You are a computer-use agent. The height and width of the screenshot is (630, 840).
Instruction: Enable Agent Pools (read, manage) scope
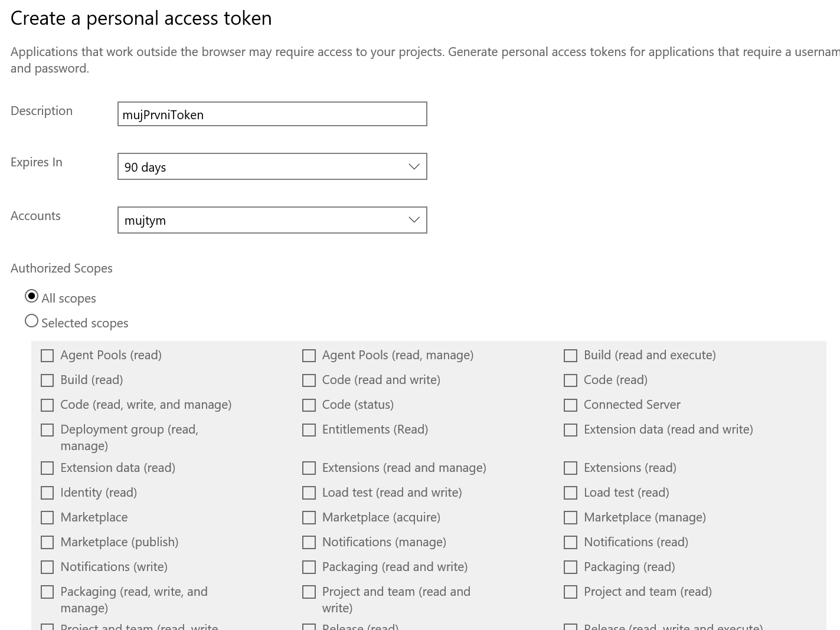coord(309,356)
